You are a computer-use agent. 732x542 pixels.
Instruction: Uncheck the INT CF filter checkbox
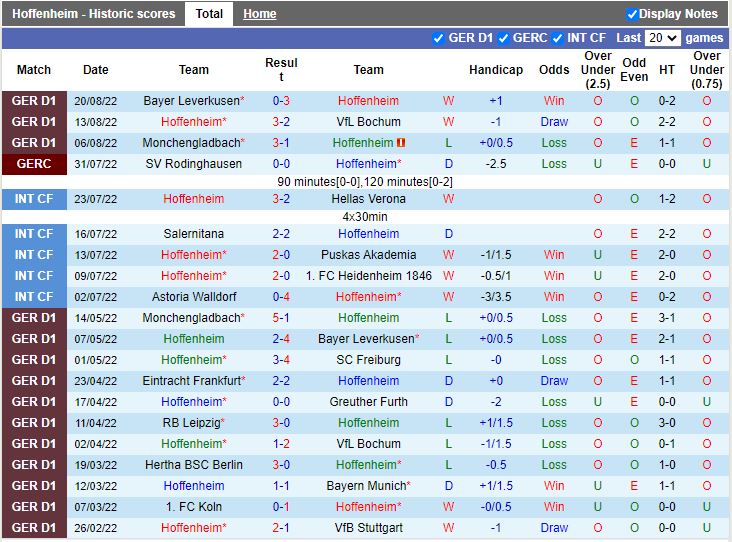tap(557, 38)
